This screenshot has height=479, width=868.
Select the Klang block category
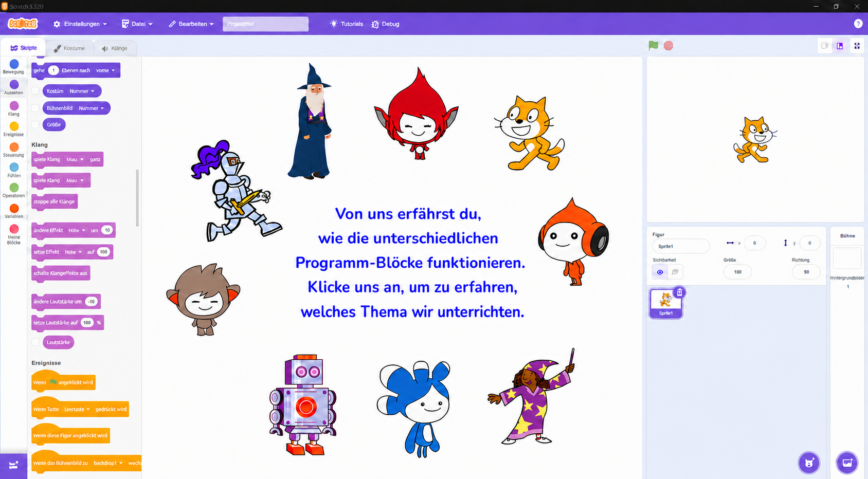14,108
